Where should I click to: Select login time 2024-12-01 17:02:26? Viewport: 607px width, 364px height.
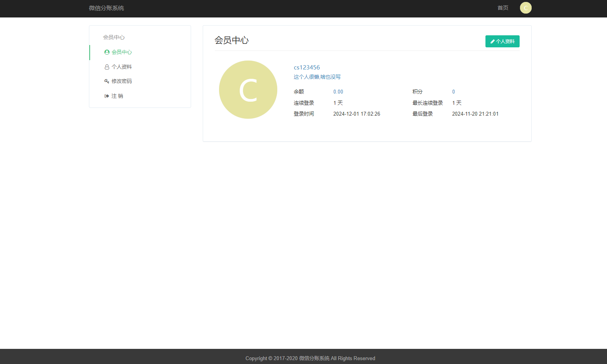tap(357, 114)
